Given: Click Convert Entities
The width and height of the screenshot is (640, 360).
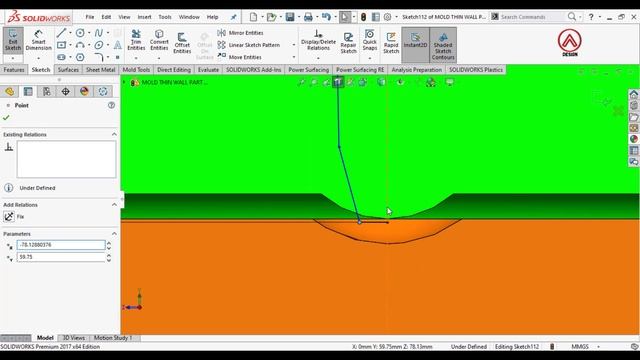Looking at the screenshot, I should point(159,40).
